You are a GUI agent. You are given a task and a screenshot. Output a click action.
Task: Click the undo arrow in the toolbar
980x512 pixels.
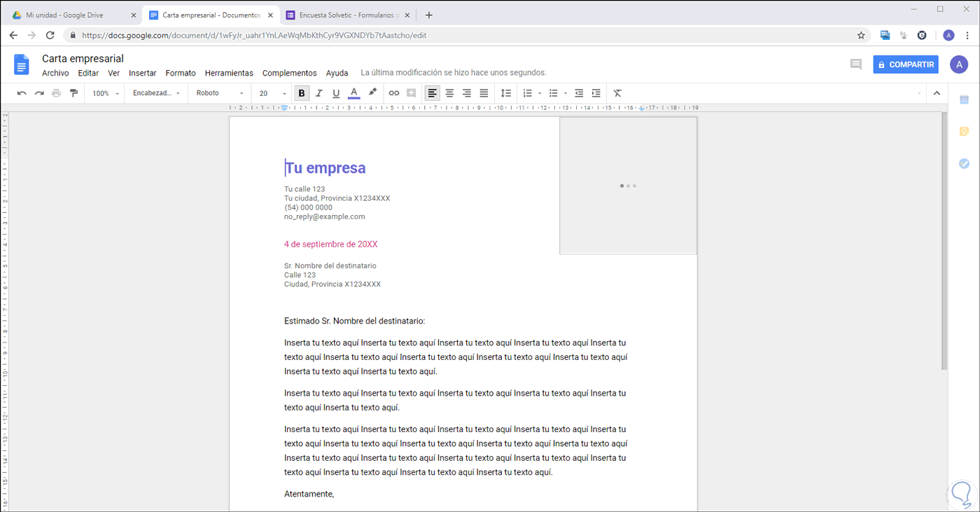coord(22,93)
